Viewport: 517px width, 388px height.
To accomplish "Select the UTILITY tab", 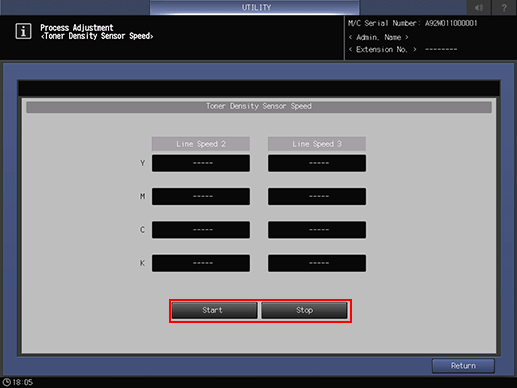I will pyautogui.click(x=255, y=7).
